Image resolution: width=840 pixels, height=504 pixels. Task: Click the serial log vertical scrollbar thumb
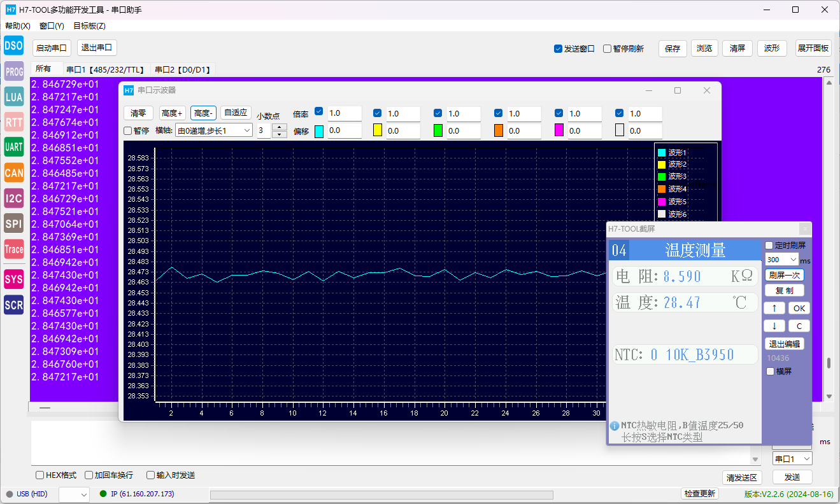[829, 363]
